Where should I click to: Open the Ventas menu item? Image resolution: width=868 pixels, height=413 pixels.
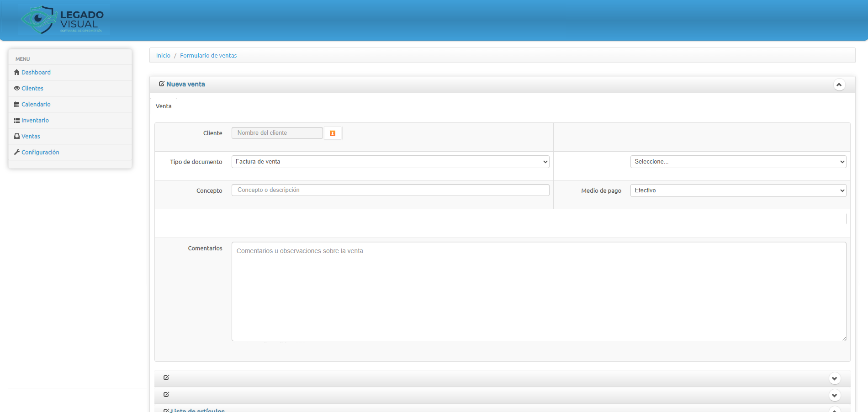[31, 136]
